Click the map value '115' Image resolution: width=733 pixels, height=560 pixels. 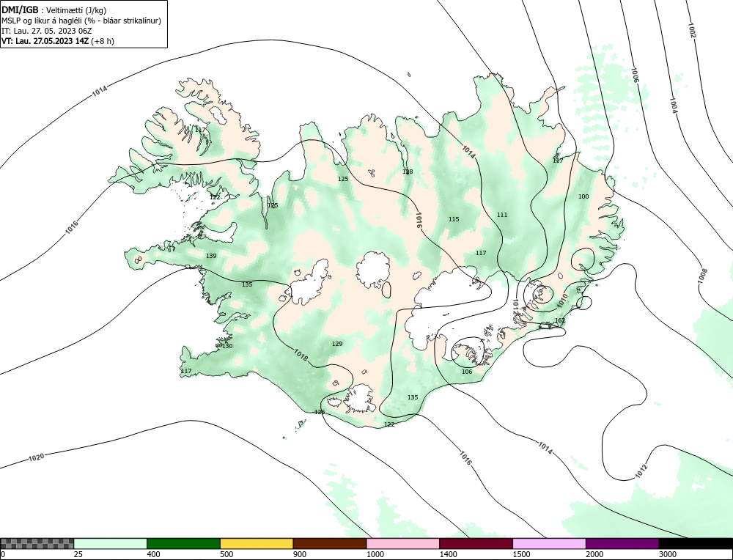pos(454,219)
